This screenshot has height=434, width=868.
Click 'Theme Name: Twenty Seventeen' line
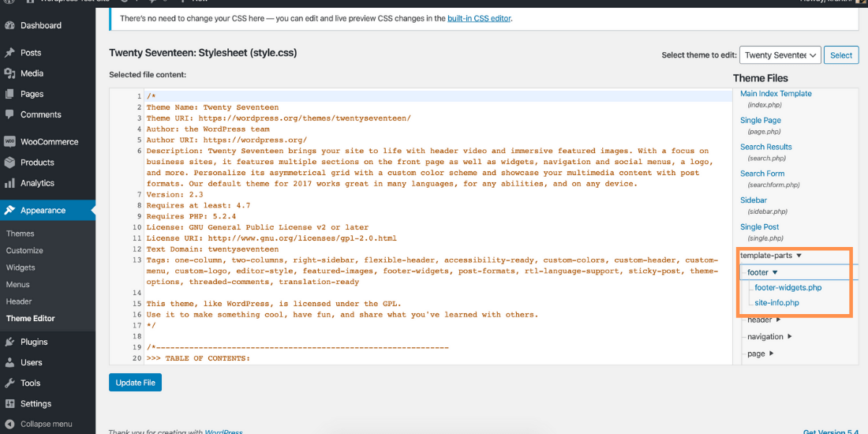pos(212,107)
